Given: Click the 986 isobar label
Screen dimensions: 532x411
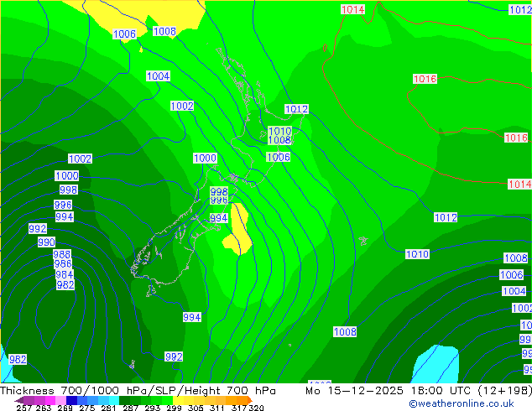Looking at the screenshot, I should tap(63, 263).
